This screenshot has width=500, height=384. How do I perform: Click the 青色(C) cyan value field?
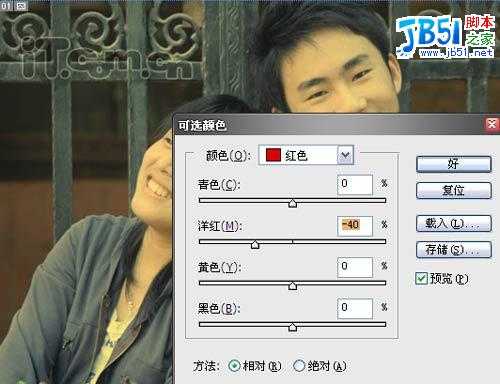[x=355, y=185]
